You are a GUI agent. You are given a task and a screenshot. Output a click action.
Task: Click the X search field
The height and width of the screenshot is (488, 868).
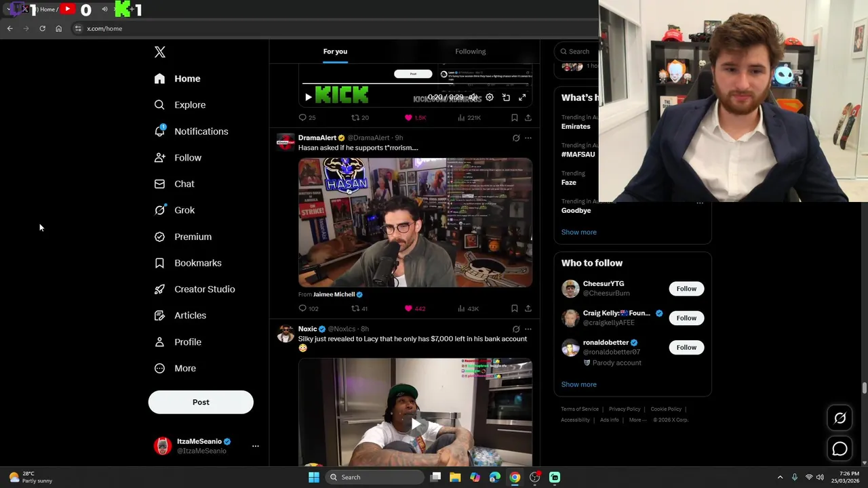click(x=577, y=52)
